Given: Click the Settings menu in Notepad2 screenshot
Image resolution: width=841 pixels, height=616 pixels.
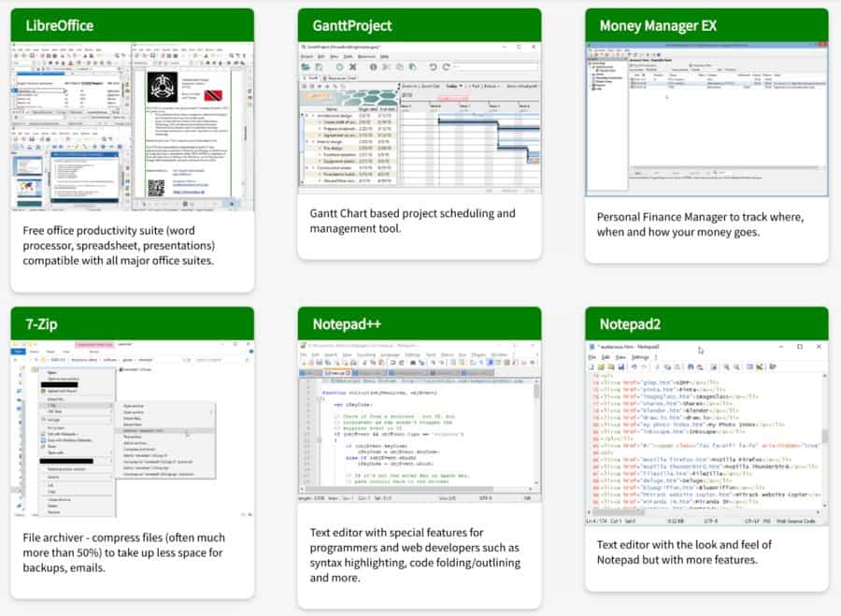Looking at the screenshot, I should pyautogui.click(x=640, y=356).
